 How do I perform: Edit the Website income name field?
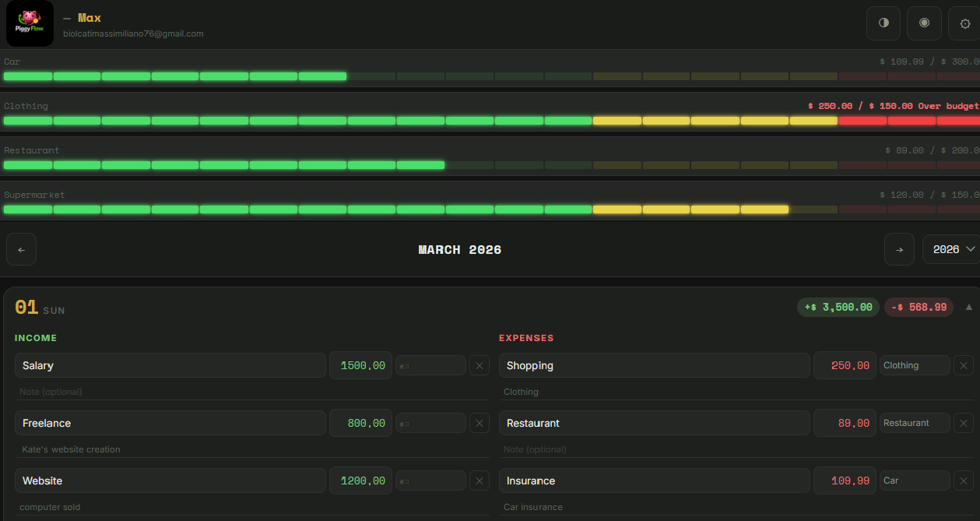(x=170, y=481)
